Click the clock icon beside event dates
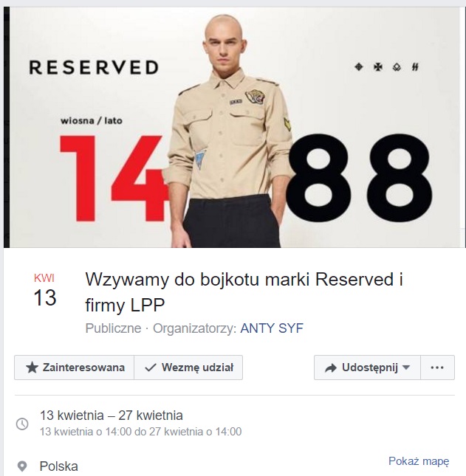 22,424
